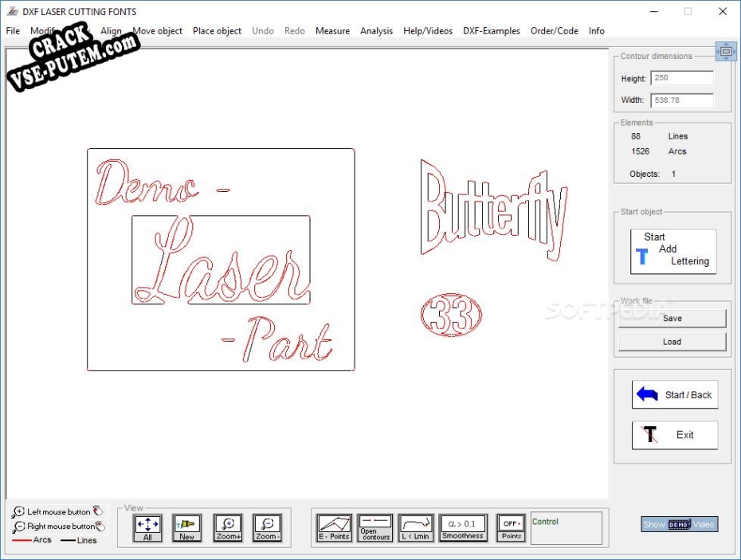The height and width of the screenshot is (560, 741).
Task: Edit the contour Height value field
Action: (682, 78)
